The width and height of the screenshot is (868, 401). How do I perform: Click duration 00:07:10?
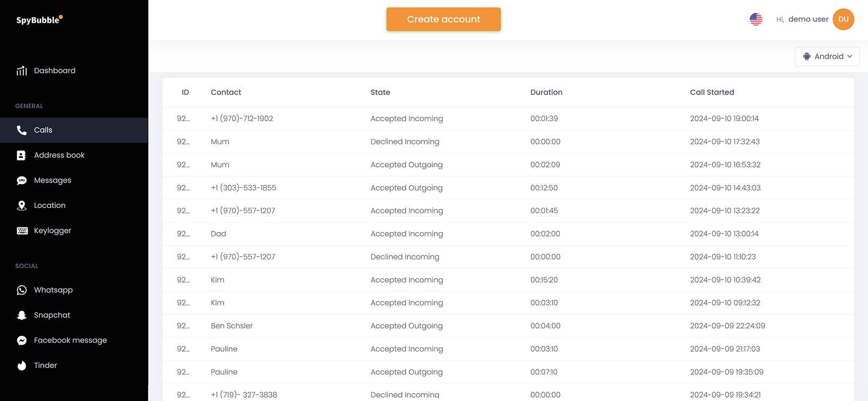pos(544,372)
